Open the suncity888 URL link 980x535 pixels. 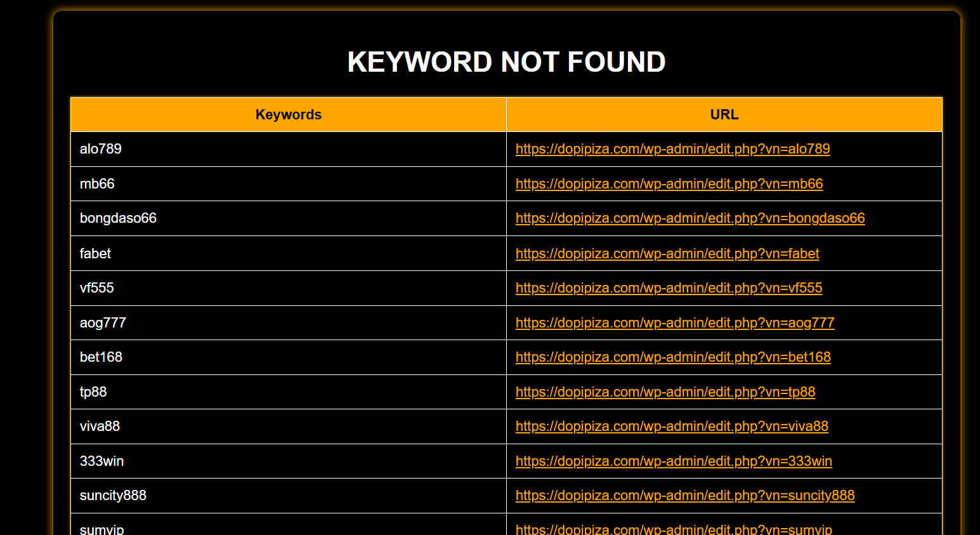coord(684,496)
